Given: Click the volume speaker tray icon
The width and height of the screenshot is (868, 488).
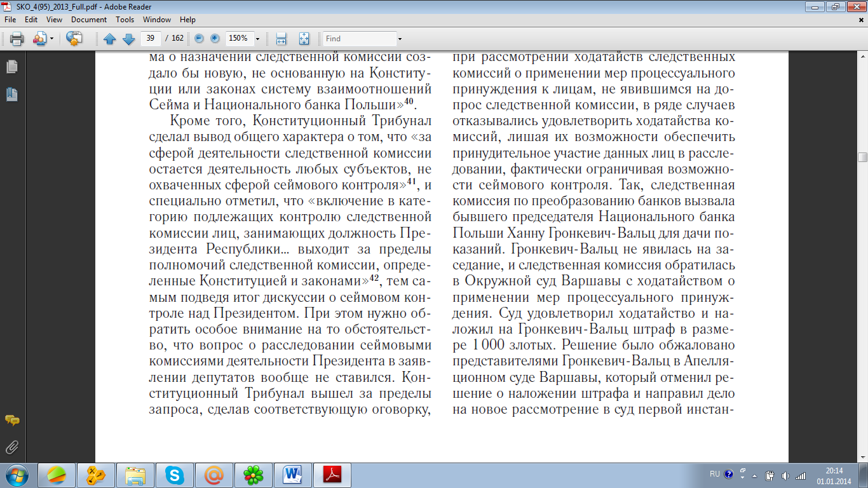Looking at the screenshot, I should tap(785, 475).
